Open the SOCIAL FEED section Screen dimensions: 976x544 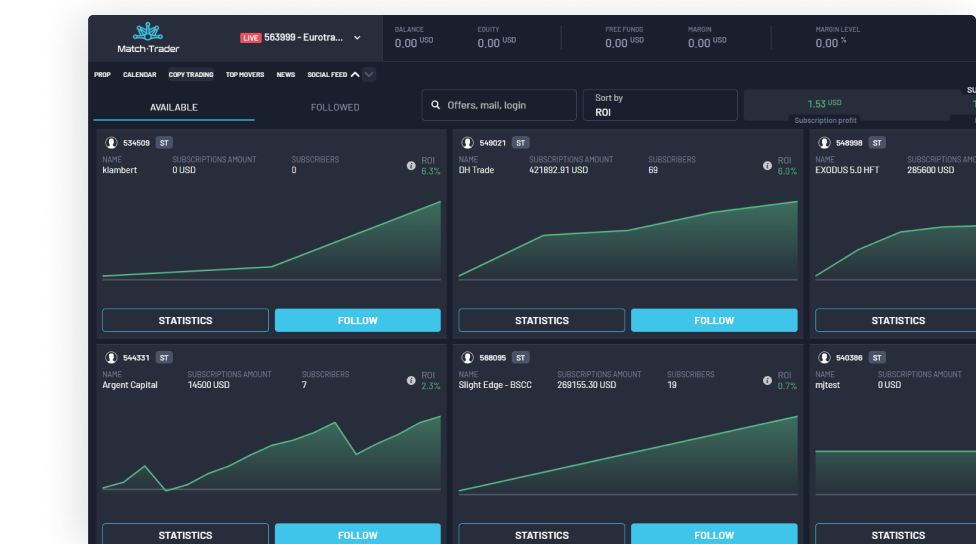(327, 75)
